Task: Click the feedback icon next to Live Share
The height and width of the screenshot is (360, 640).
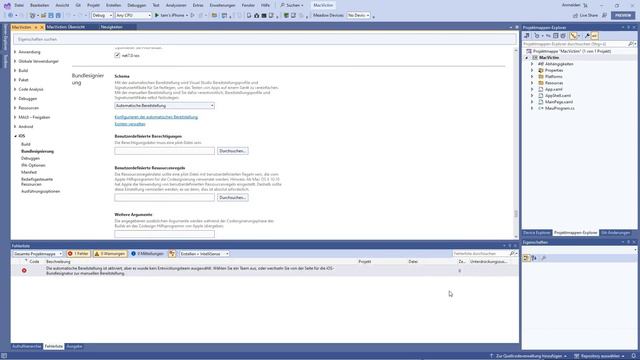Action: coord(604,16)
